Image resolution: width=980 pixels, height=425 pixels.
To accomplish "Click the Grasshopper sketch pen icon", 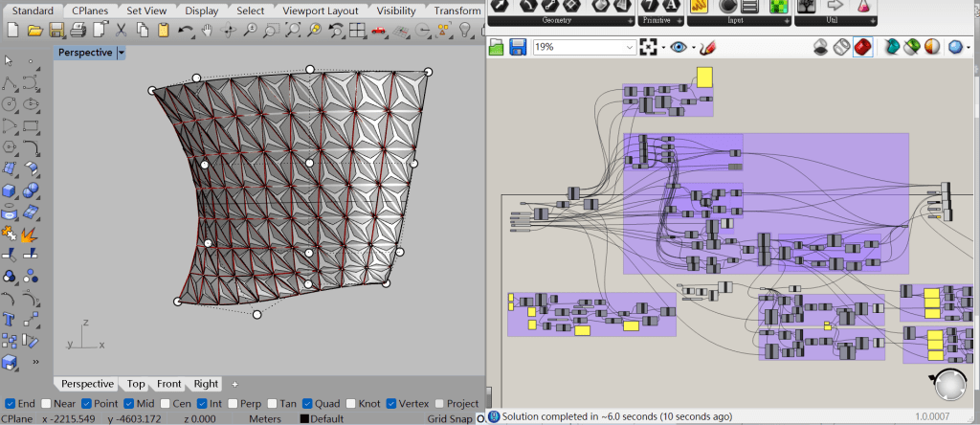I will click(707, 47).
